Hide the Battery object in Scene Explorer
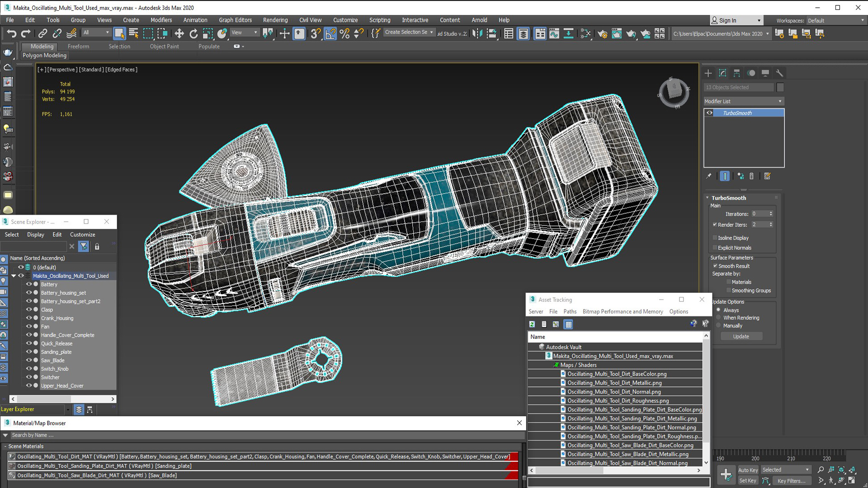The height and width of the screenshot is (488, 868). pyautogui.click(x=29, y=284)
